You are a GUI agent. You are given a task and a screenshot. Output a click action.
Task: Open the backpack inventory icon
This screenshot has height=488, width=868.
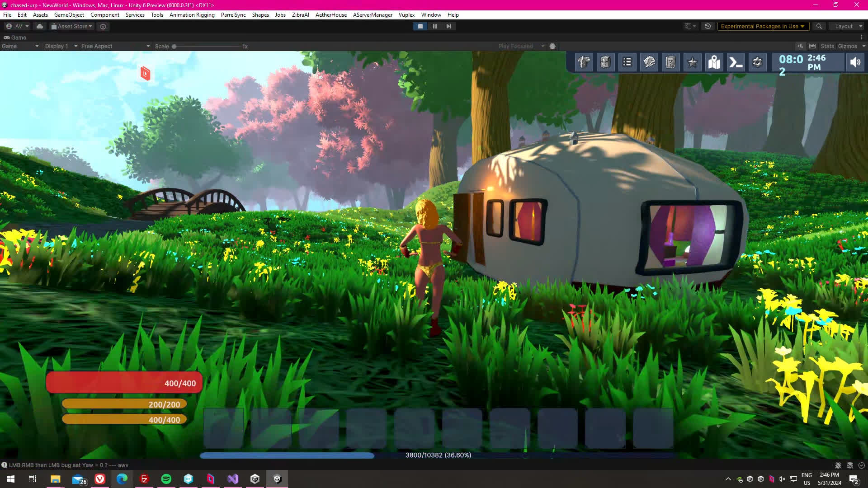pos(605,62)
